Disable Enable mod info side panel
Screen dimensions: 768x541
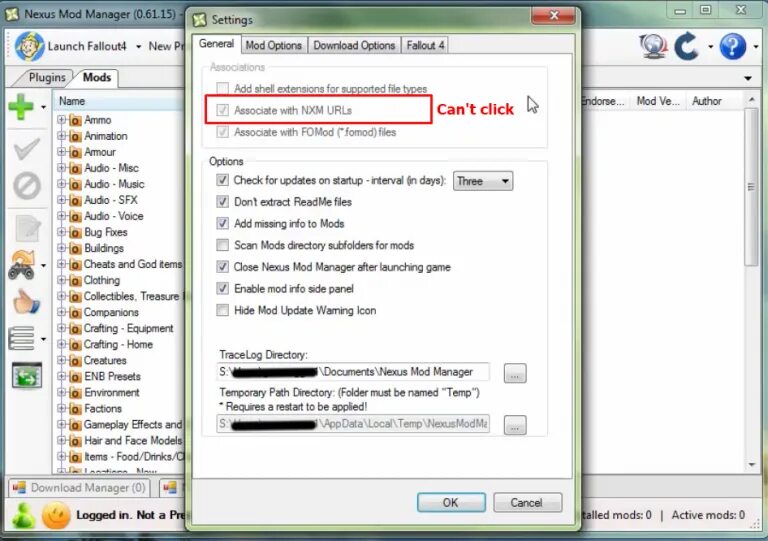pos(222,288)
